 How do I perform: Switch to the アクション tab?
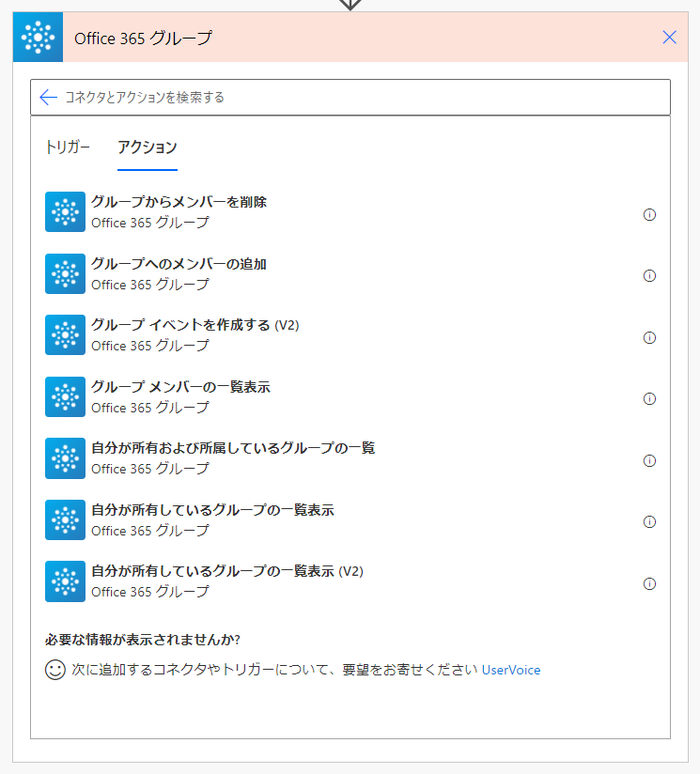click(x=148, y=147)
